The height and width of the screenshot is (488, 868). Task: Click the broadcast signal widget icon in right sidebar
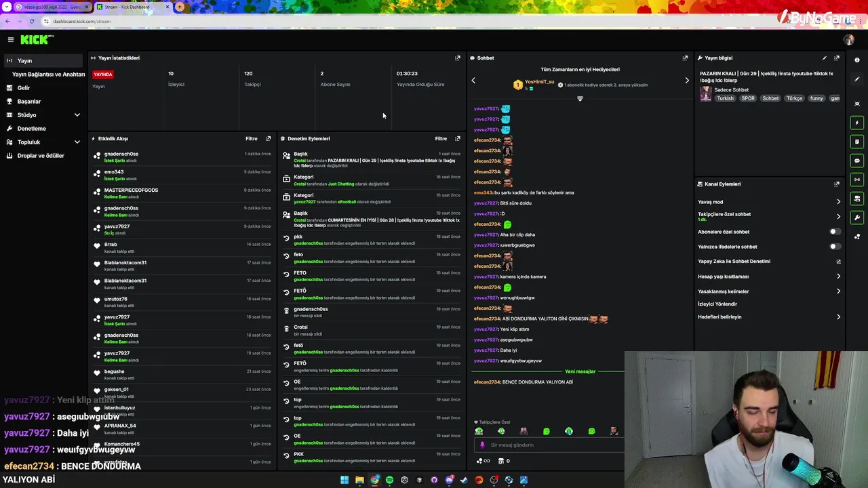(x=857, y=180)
